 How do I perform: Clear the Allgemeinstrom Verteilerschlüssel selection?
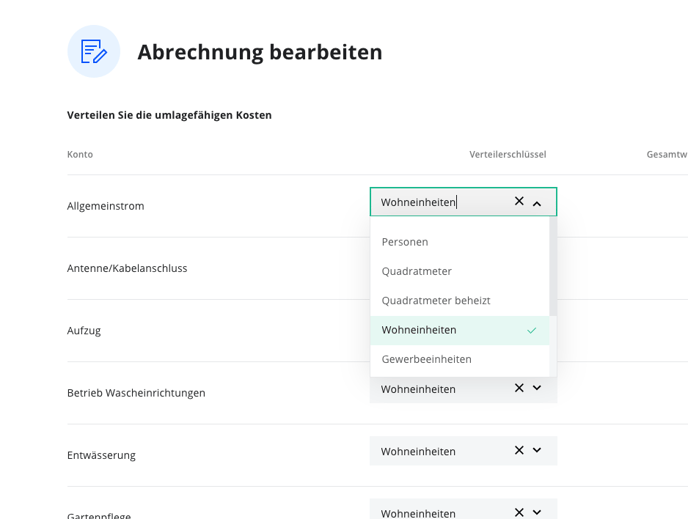pyautogui.click(x=519, y=201)
